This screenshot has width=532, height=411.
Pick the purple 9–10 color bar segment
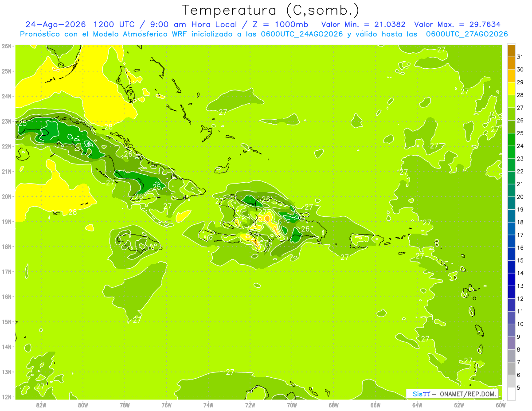[x=511, y=330]
